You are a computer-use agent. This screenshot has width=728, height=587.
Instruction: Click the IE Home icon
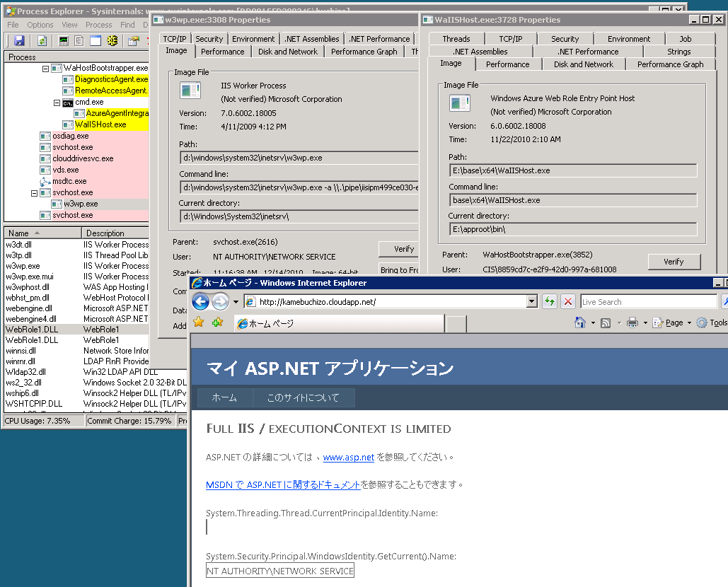click(x=580, y=322)
